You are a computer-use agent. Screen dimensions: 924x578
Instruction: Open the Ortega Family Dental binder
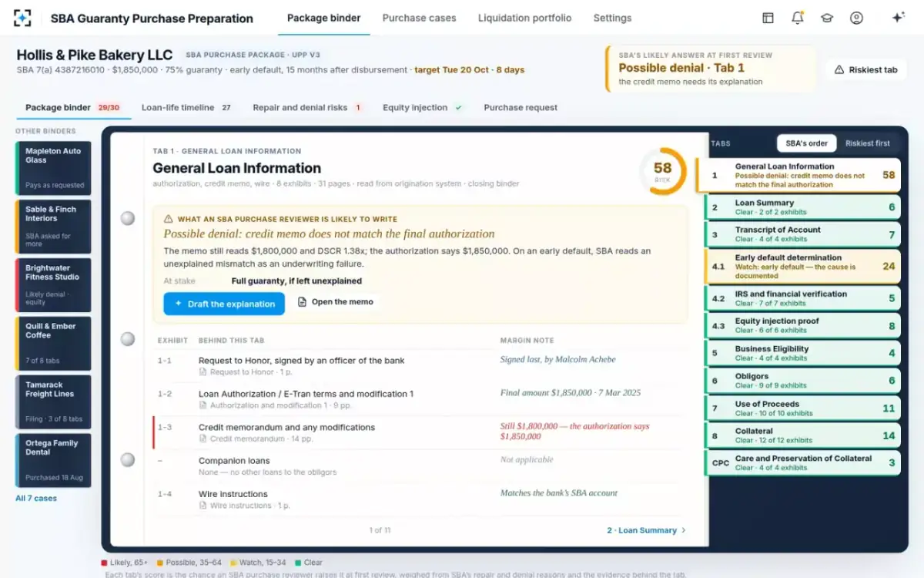pos(53,461)
